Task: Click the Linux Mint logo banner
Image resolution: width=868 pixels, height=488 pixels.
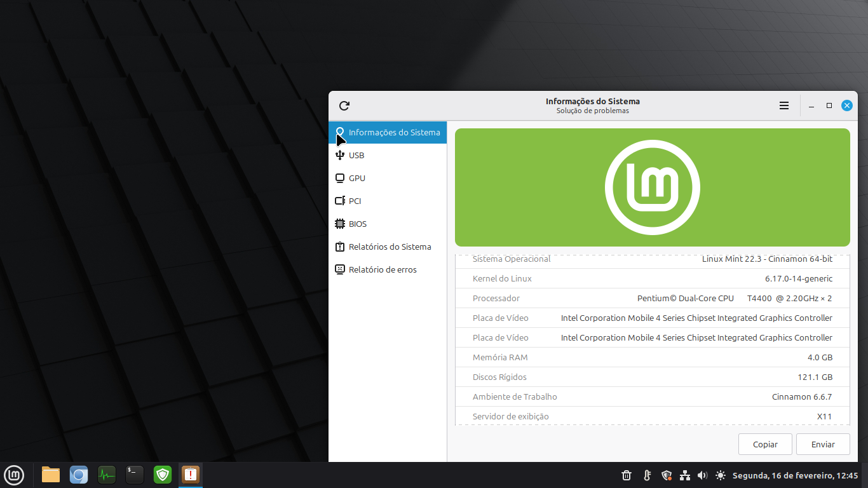Action: point(653,187)
